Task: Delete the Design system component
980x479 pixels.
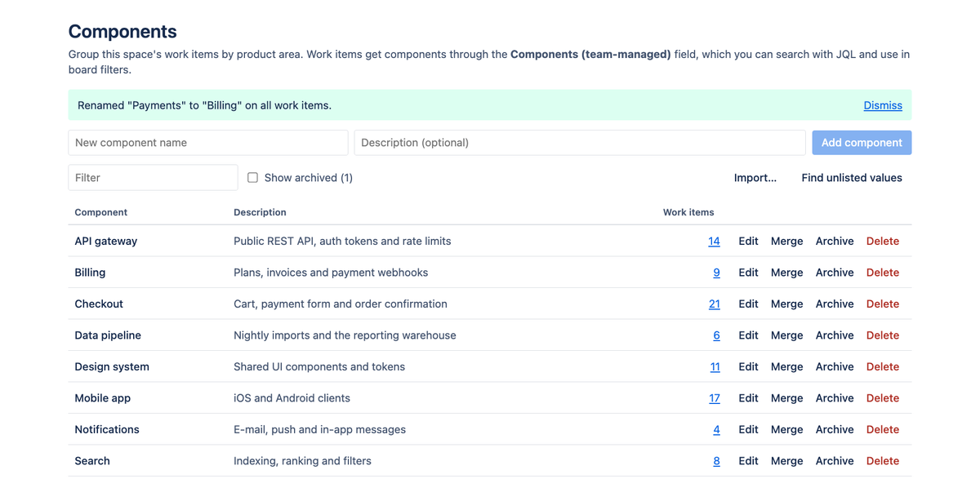Action: tap(882, 366)
